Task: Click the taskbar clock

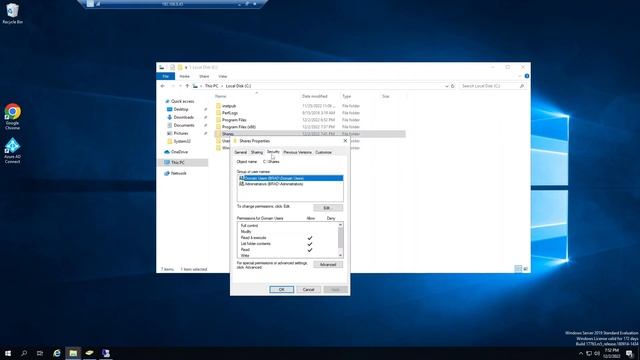Action: click(611, 353)
